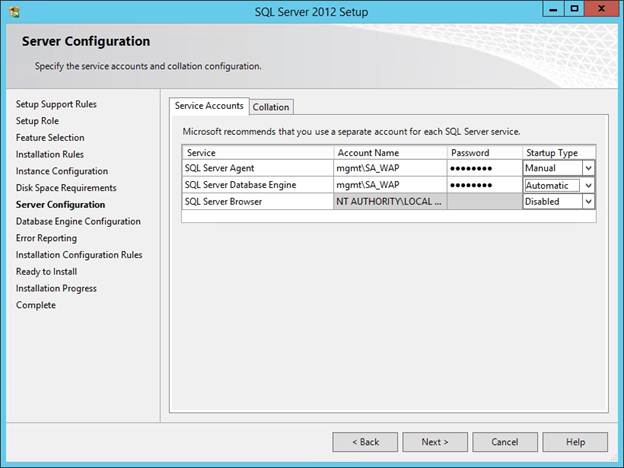Cancel the SQL Server setup

pyautogui.click(x=505, y=442)
